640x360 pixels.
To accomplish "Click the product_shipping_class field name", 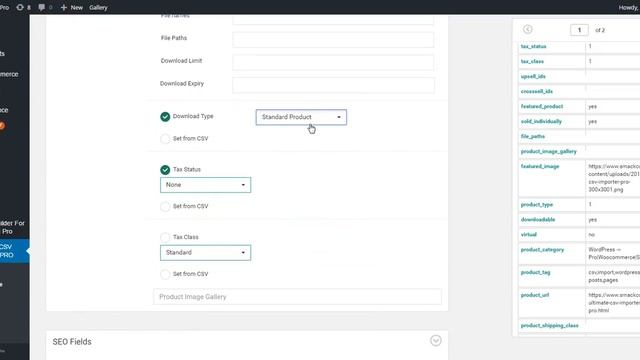I will click(549, 326).
